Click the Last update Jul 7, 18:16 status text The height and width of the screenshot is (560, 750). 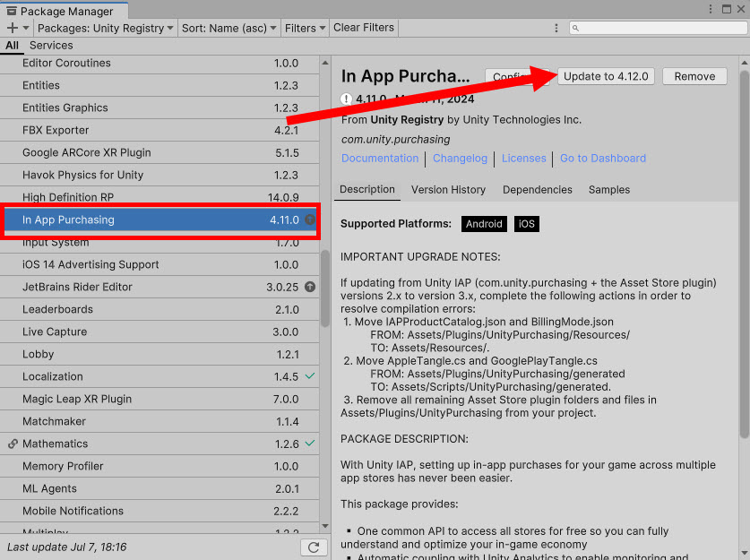pos(67,547)
